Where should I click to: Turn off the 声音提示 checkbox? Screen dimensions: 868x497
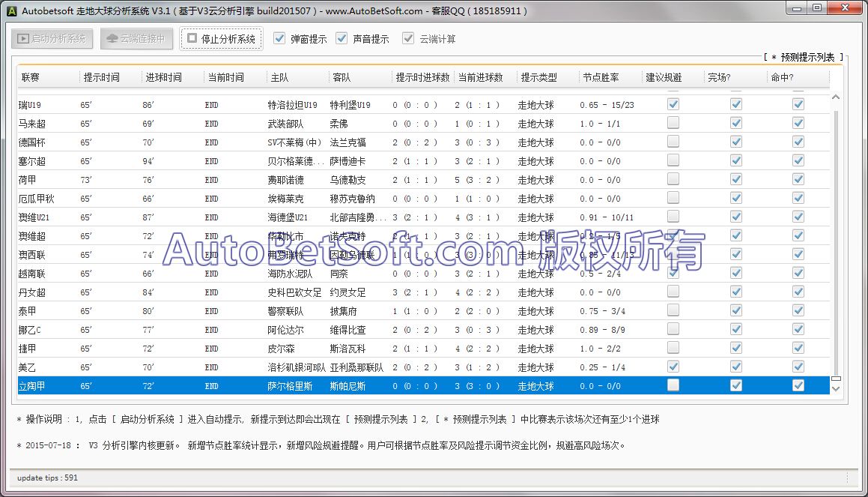coord(342,38)
